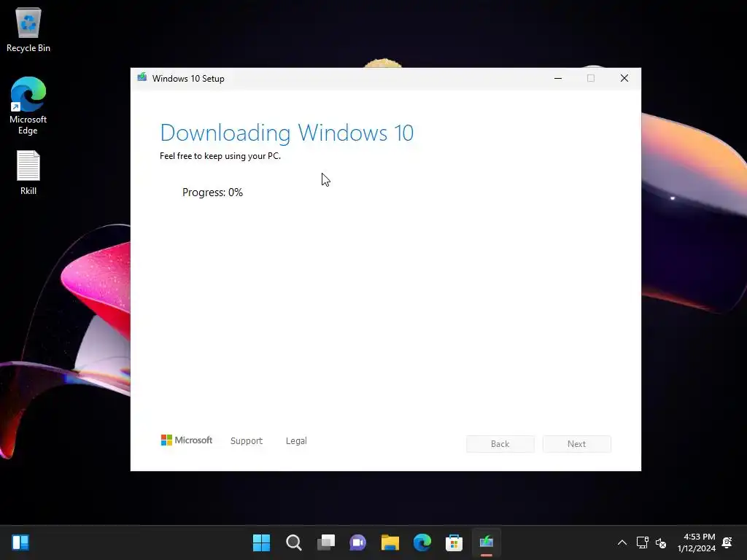Click the muted volume tray icon

coord(661,542)
